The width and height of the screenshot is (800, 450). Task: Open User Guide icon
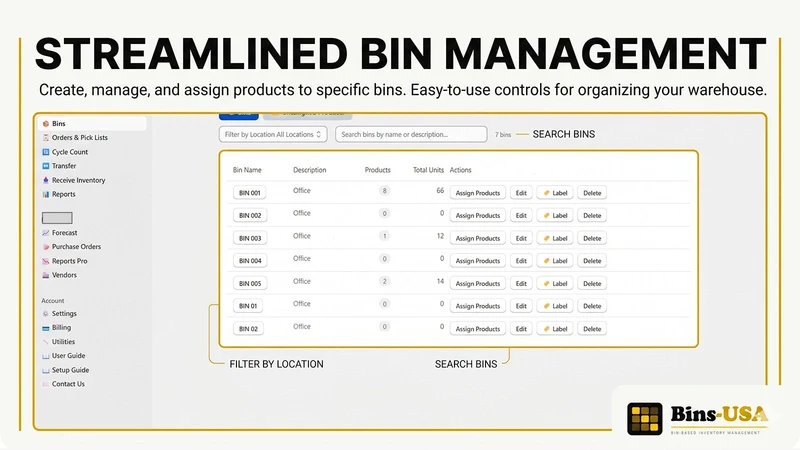(45, 356)
